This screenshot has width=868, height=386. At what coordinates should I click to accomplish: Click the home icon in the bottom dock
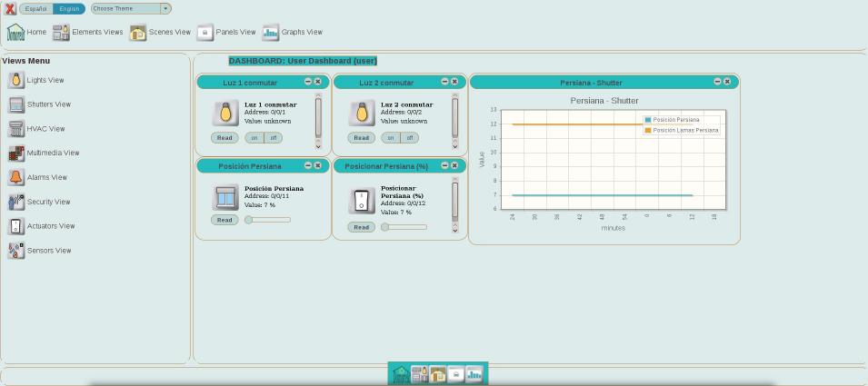pyautogui.click(x=401, y=374)
